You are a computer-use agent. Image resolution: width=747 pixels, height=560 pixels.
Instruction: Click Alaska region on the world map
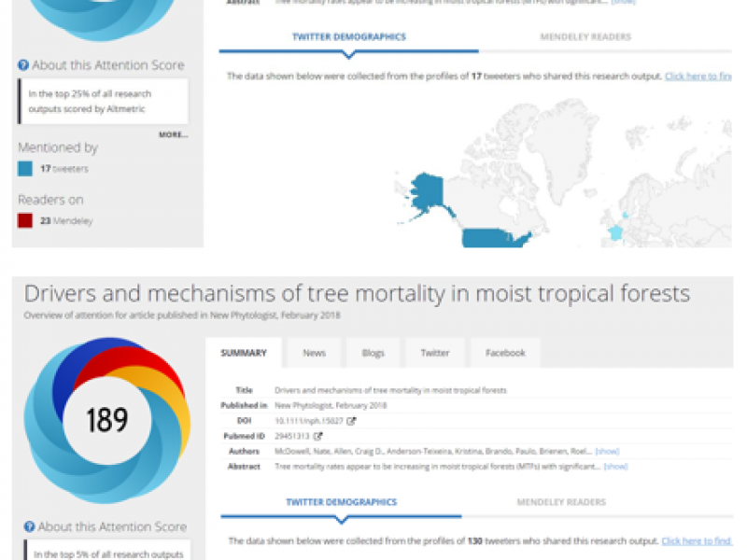pyautogui.click(x=428, y=193)
